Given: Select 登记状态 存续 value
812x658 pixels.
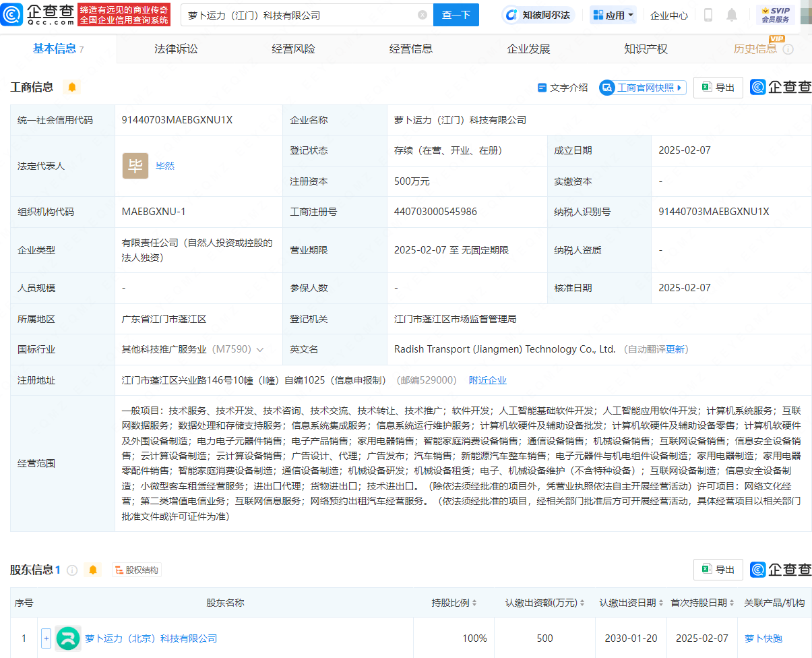Looking at the screenshot, I should coord(448,150).
